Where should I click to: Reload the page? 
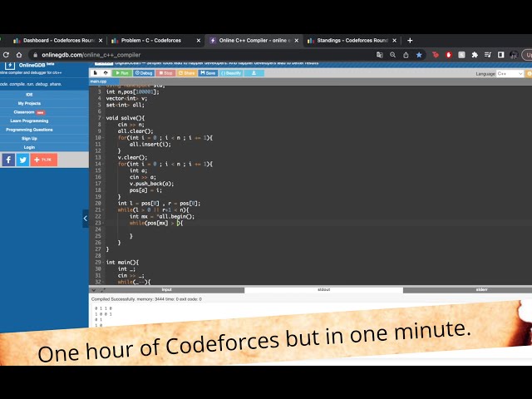point(6,55)
